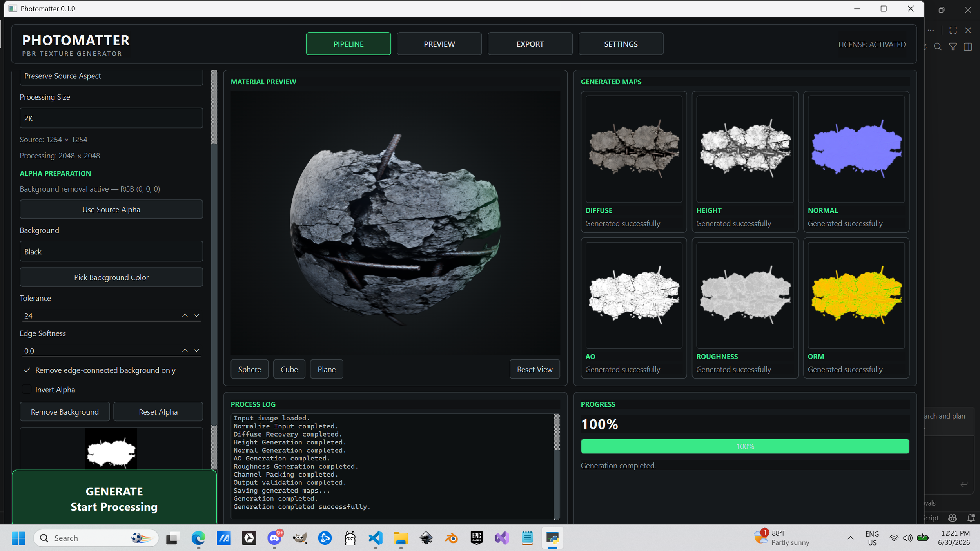Switch preview shape to Cube
980x551 pixels.
289,369
